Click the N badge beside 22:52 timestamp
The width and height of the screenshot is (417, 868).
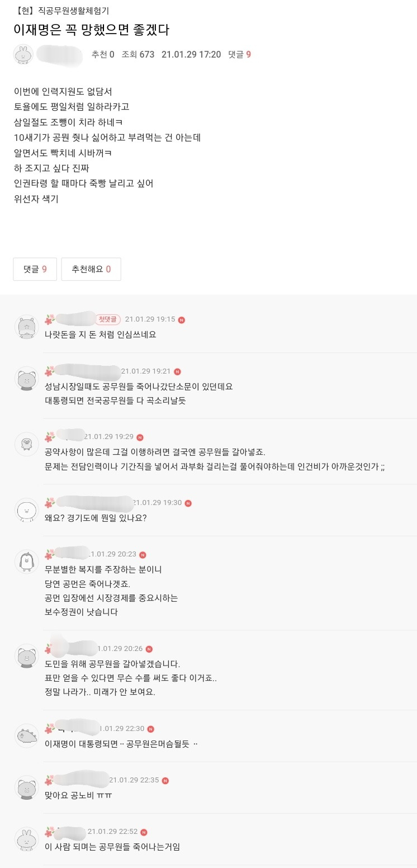[x=144, y=832]
